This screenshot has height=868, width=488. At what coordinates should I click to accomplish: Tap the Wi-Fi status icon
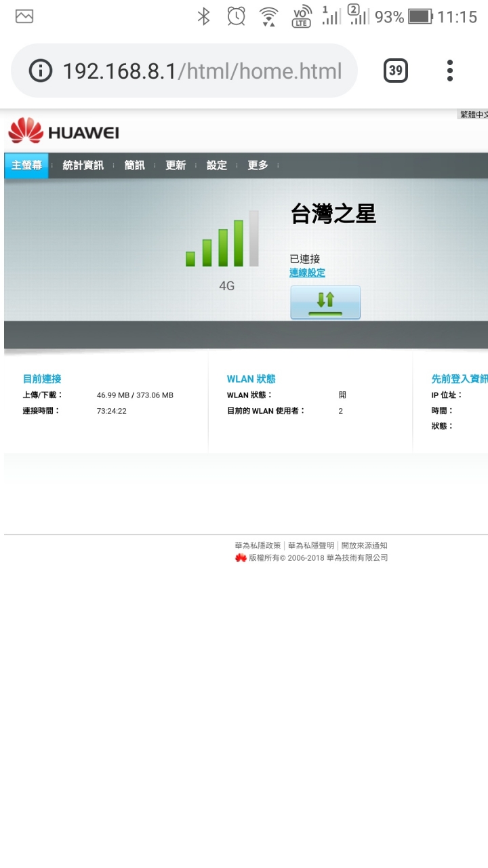tap(269, 16)
